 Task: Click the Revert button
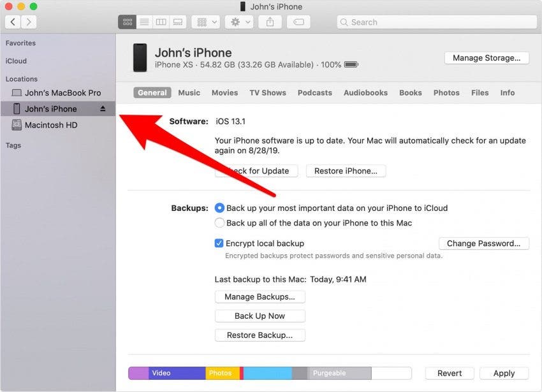pyautogui.click(x=450, y=374)
